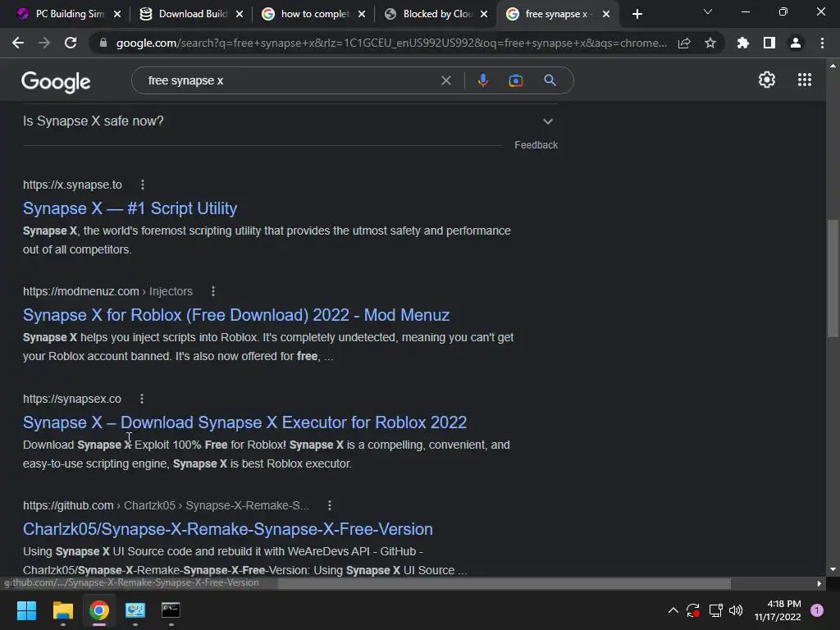Click the browser forward arrow
The width and height of the screenshot is (840, 630).
click(x=44, y=43)
